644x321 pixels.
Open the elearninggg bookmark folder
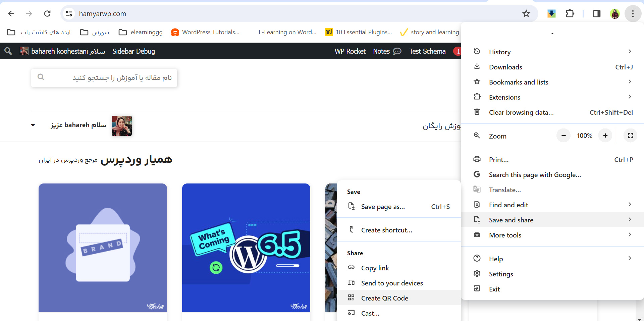point(141,32)
